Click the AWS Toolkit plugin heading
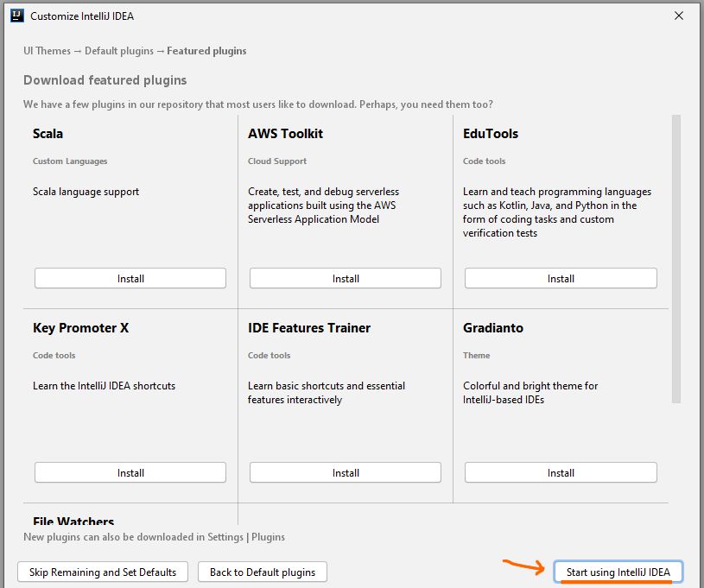 [x=285, y=134]
